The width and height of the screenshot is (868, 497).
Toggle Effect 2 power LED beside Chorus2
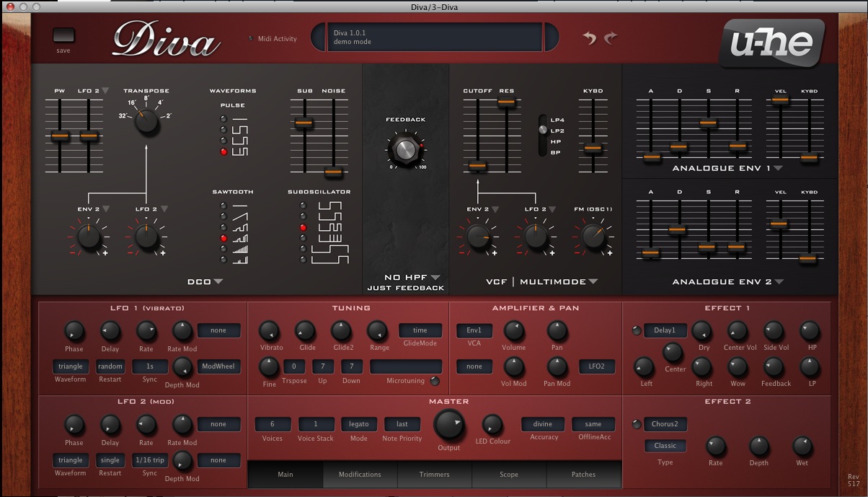click(636, 424)
